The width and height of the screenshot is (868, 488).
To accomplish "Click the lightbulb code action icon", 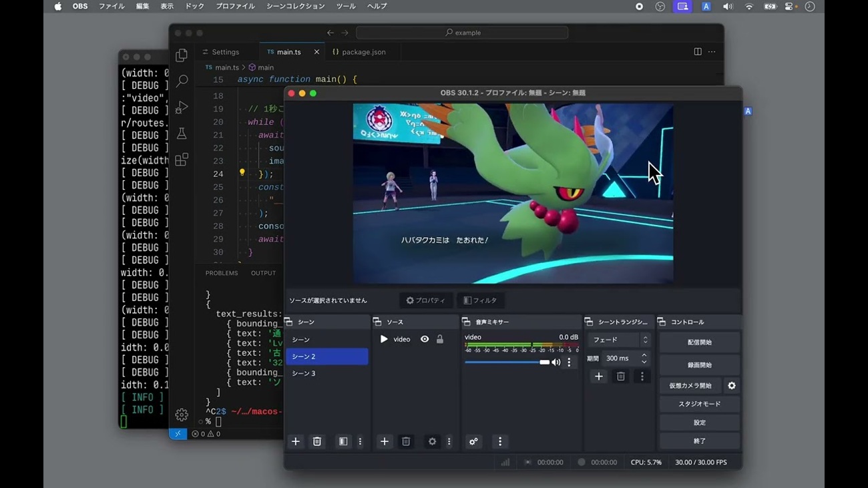I will point(242,173).
